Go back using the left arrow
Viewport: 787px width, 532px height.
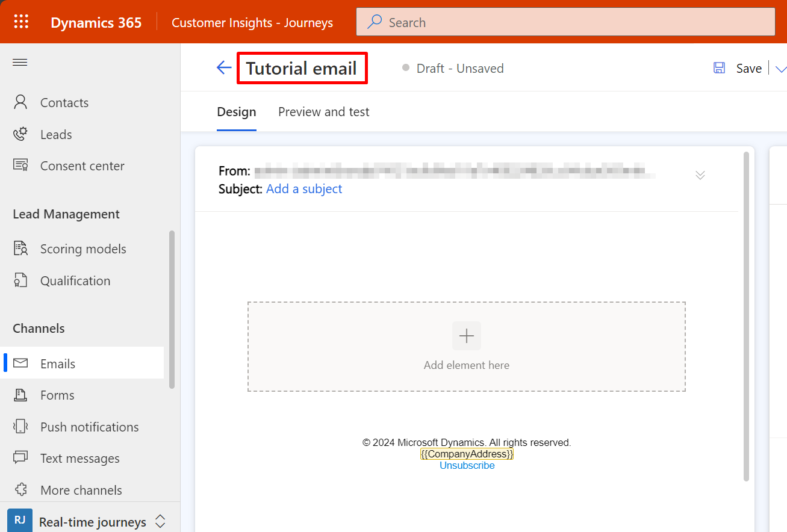coord(224,68)
